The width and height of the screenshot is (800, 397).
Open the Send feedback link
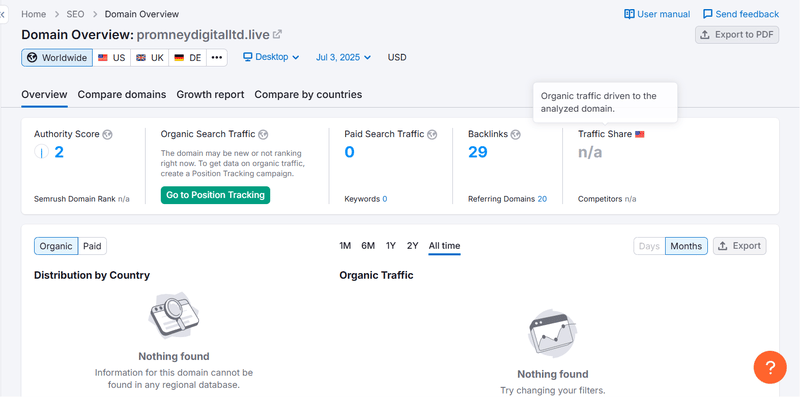(741, 14)
